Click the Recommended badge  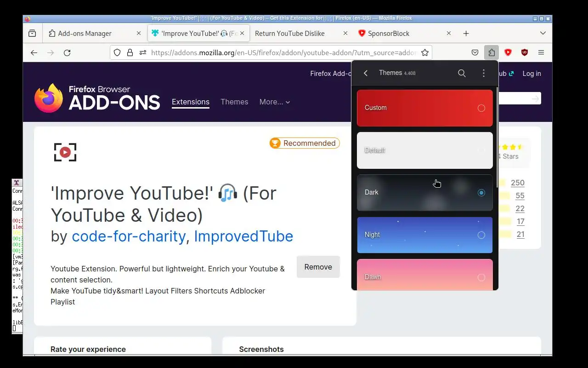click(305, 143)
